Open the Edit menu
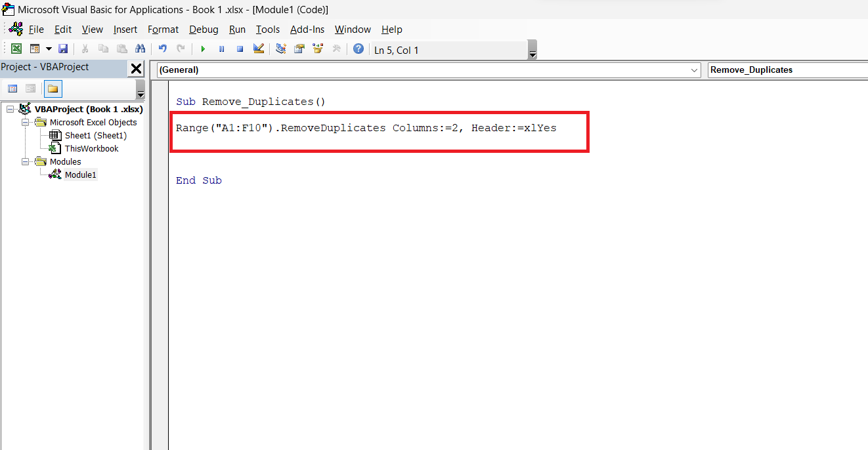868x450 pixels. [x=63, y=30]
